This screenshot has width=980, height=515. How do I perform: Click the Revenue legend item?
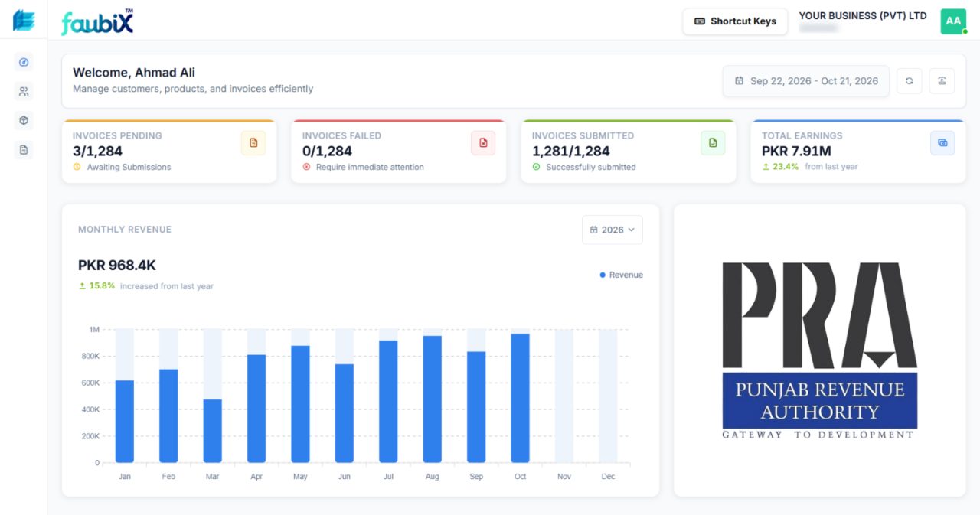(x=622, y=275)
